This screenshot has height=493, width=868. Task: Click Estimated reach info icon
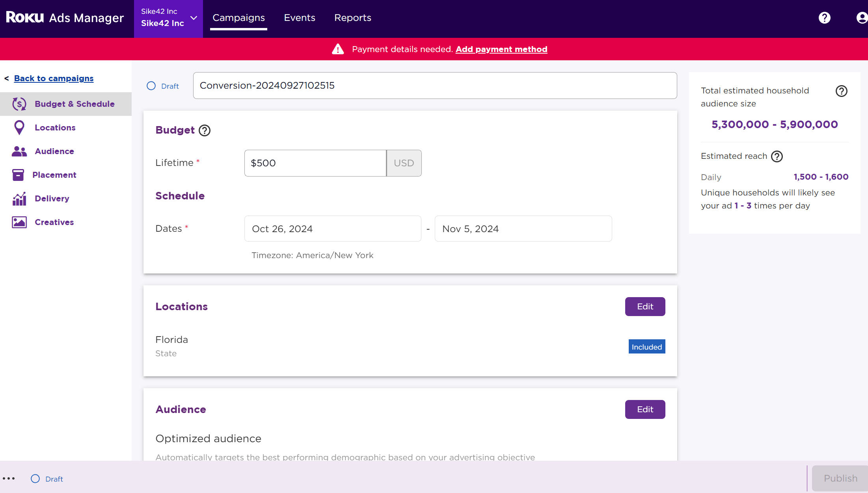pos(777,156)
